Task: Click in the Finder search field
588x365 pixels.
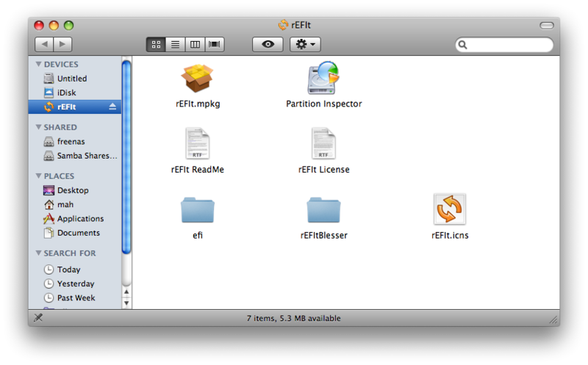Action: coord(504,45)
